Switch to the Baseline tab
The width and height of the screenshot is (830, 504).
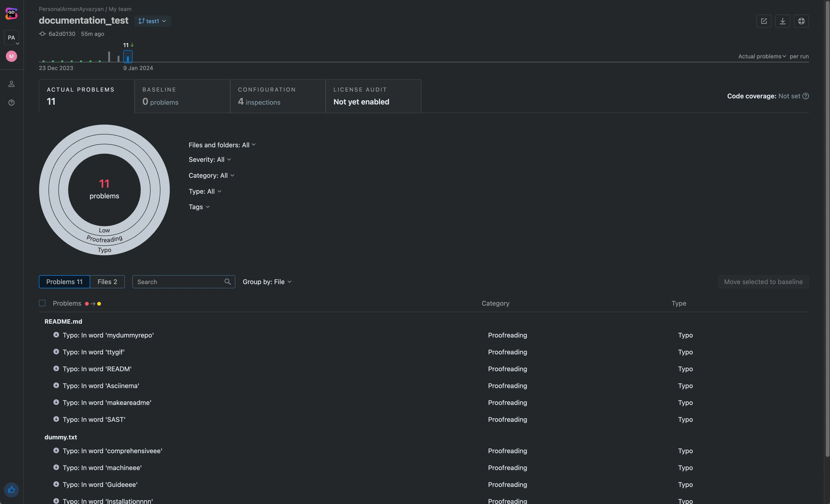182,96
